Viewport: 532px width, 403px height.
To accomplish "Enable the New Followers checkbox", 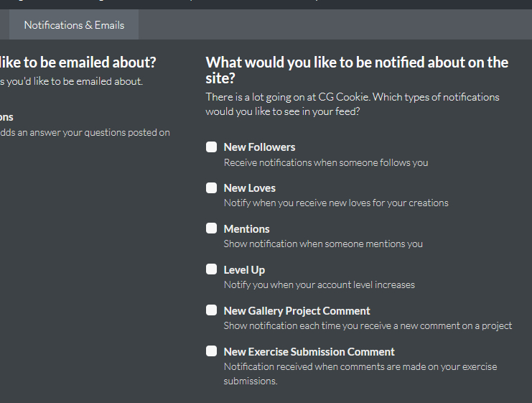I will [211, 147].
